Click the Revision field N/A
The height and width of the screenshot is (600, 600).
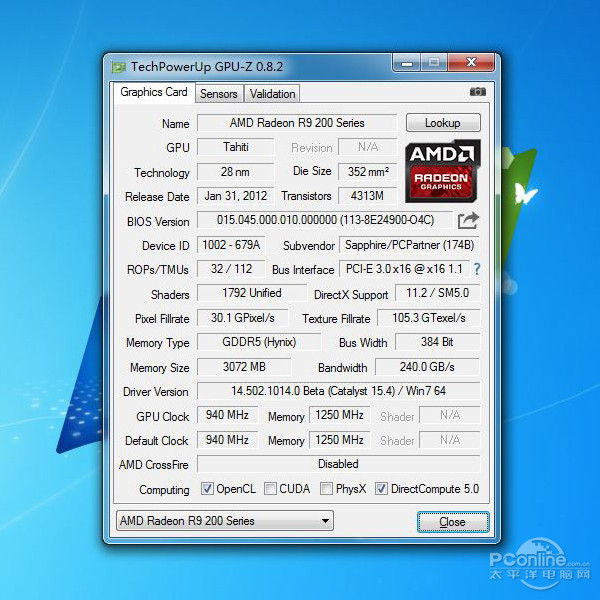(x=368, y=147)
